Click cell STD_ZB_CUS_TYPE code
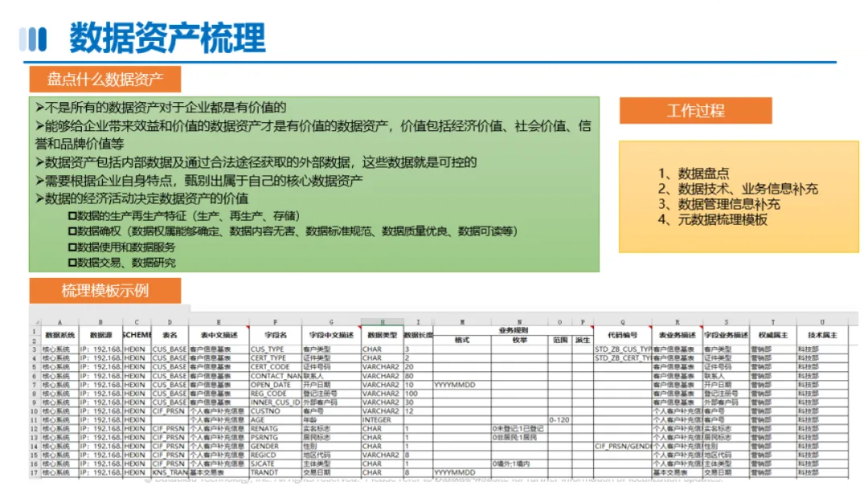868x486 pixels. 622,349
